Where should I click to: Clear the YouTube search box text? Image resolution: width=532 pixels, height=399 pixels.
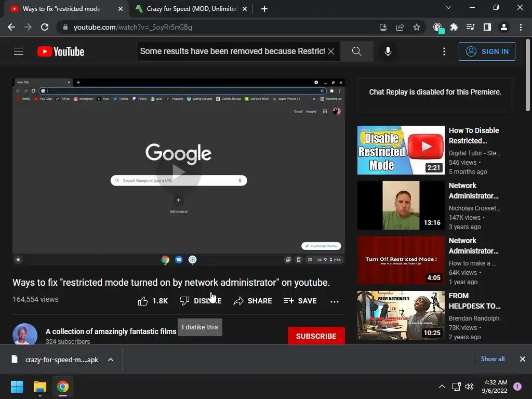pos(331,51)
